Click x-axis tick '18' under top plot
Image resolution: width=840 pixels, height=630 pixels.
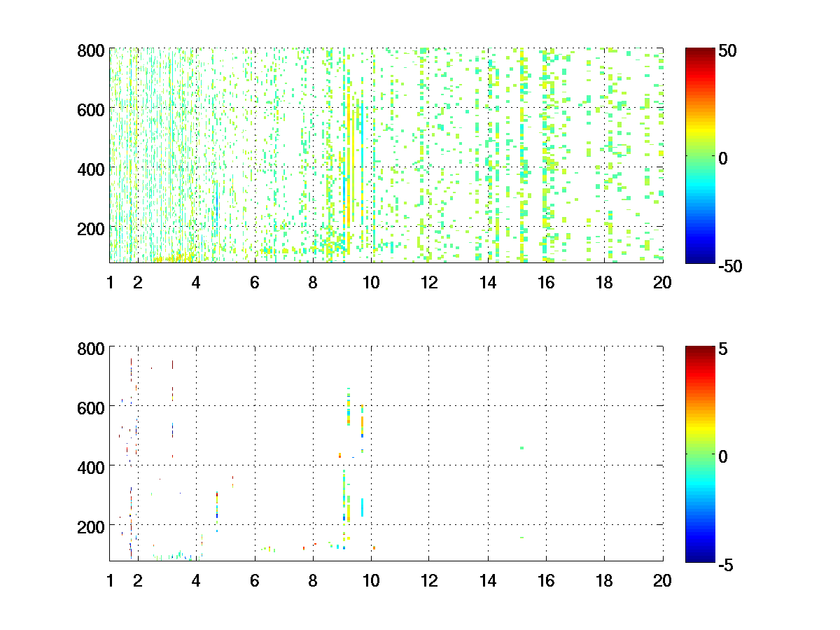click(604, 283)
